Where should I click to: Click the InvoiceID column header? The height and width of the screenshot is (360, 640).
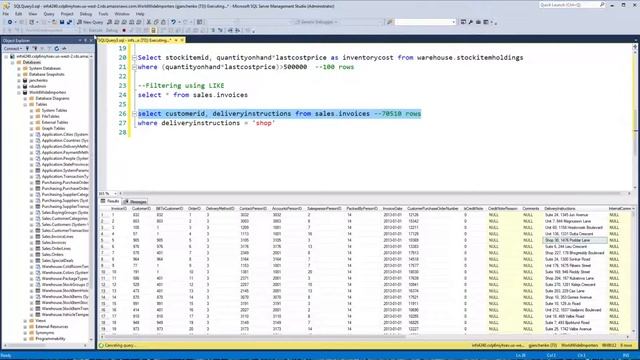click(x=119, y=209)
